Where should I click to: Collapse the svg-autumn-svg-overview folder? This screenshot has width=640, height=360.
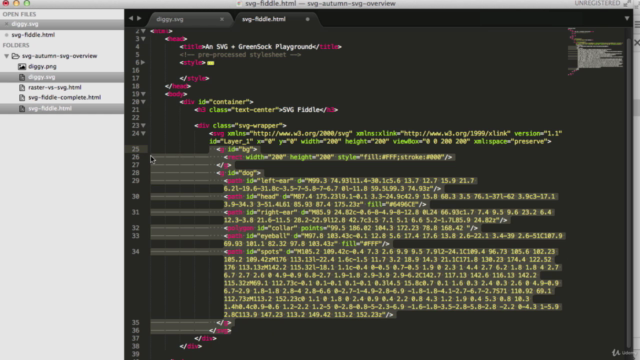[x=7, y=56]
